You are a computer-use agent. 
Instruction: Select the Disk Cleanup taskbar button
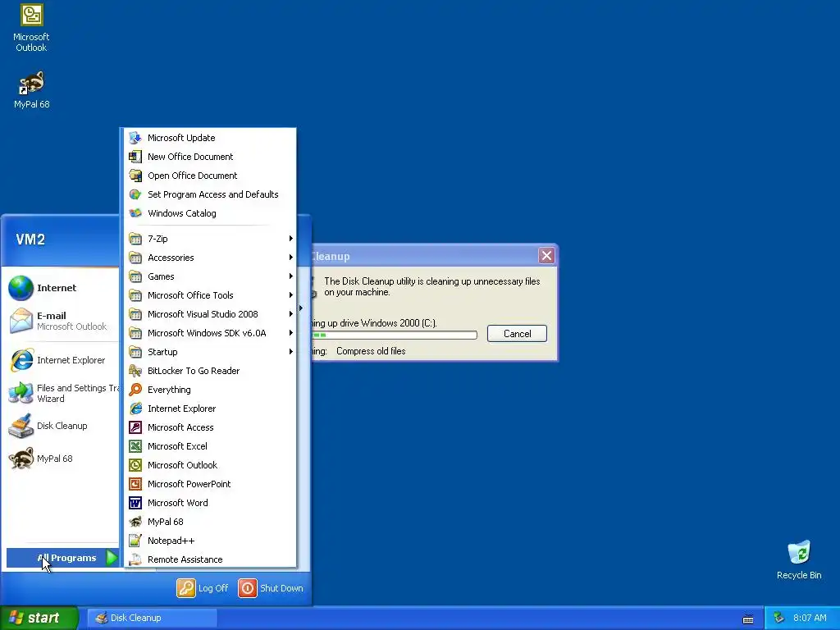click(x=152, y=618)
